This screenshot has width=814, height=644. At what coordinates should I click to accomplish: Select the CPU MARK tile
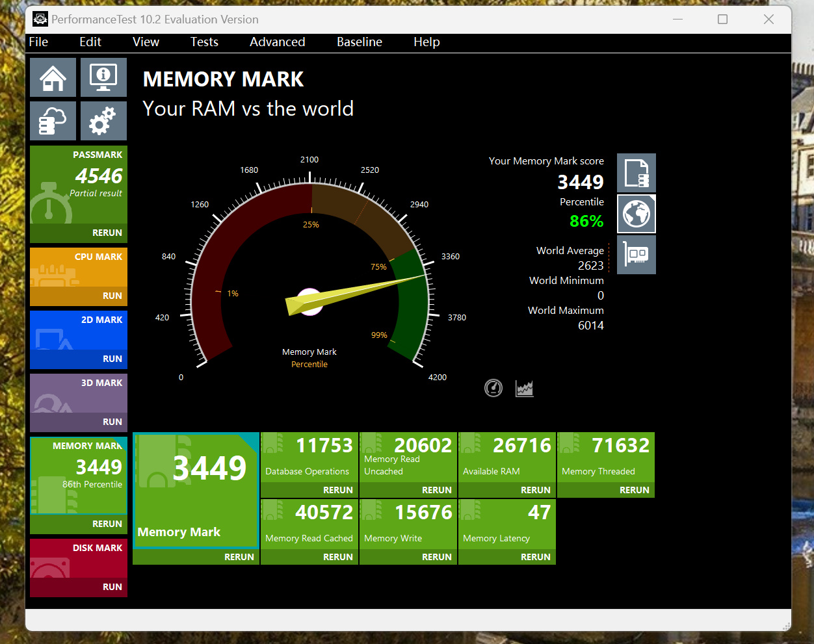click(79, 267)
